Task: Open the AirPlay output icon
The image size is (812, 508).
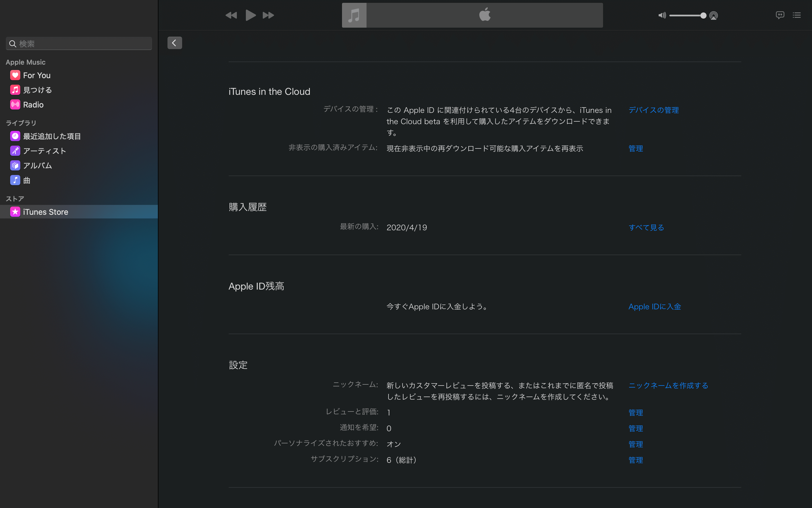Action: coord(714,16)
